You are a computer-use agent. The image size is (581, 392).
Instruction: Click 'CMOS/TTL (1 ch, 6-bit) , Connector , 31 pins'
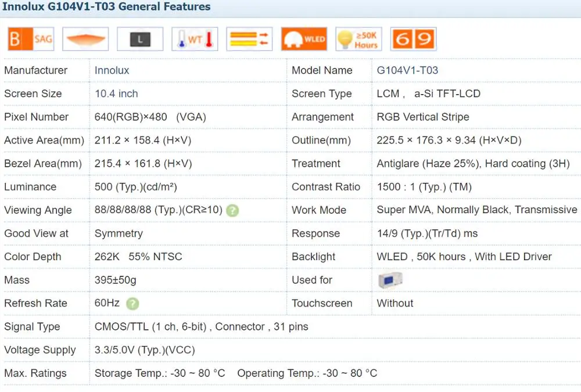(x=201, y=327)
